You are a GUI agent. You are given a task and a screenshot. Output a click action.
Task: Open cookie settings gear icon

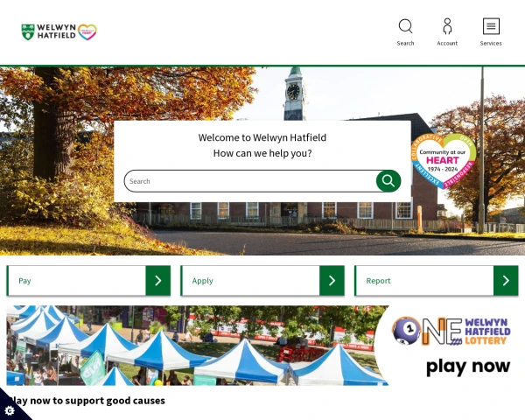tap(10, 410)
